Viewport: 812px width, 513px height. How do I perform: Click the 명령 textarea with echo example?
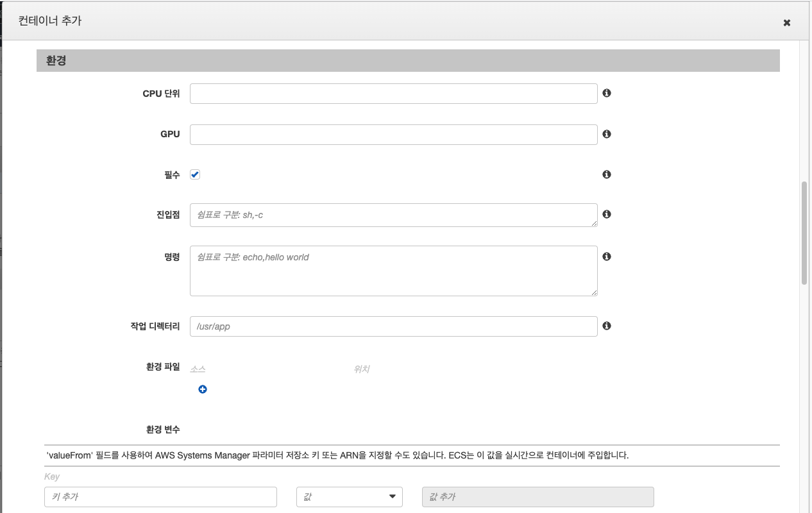pos(393,271)
